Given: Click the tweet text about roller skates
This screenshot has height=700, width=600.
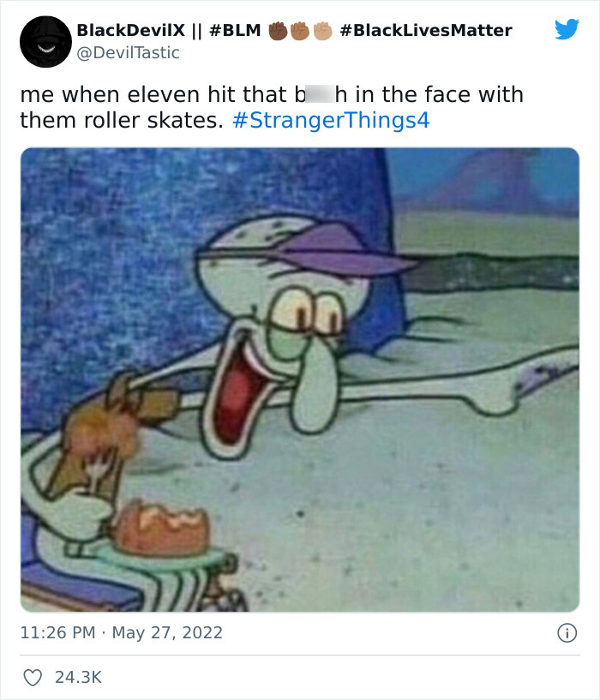Looking at the screenshot, I should tap(272, 107).
